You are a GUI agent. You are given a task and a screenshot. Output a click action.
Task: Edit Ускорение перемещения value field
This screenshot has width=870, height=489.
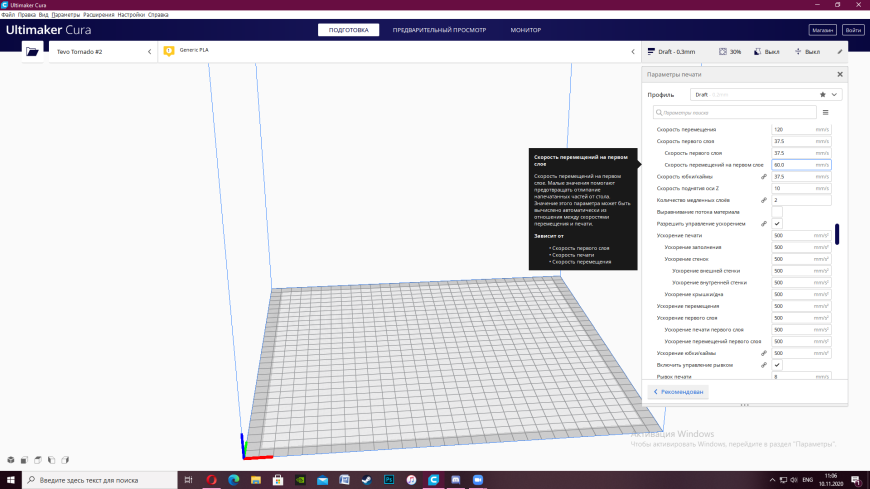tap(801, 306)
